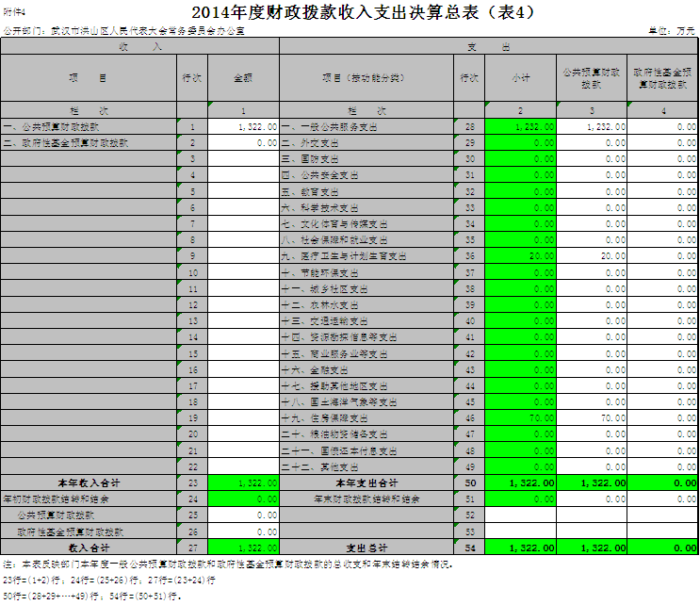
Task: Click the footnote starting with "注：本表反映"
Action: coord(226,564)
